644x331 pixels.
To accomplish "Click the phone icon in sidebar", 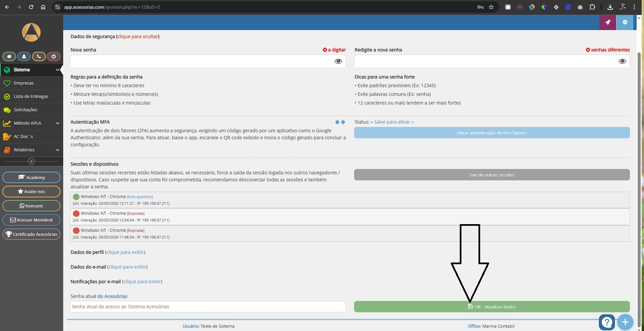I will point(39,56).
